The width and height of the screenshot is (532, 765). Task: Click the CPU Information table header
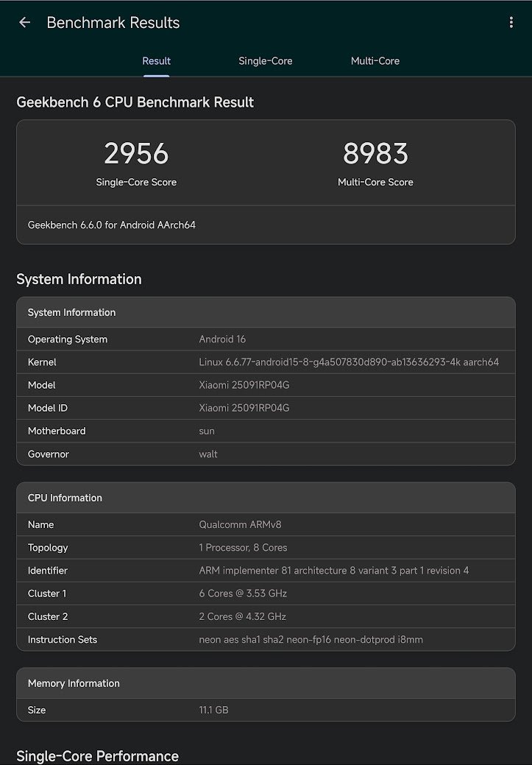pyautogui.click(x=266, y=498)
